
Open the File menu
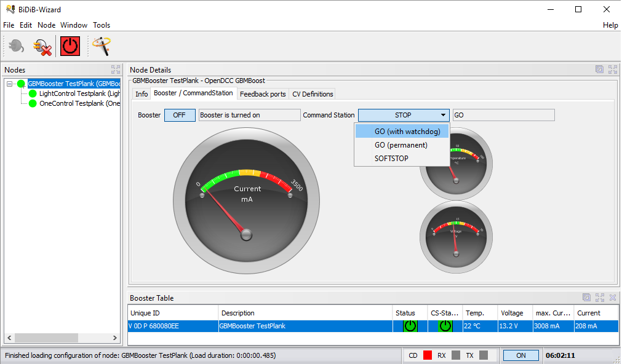[x=9, y=25]
